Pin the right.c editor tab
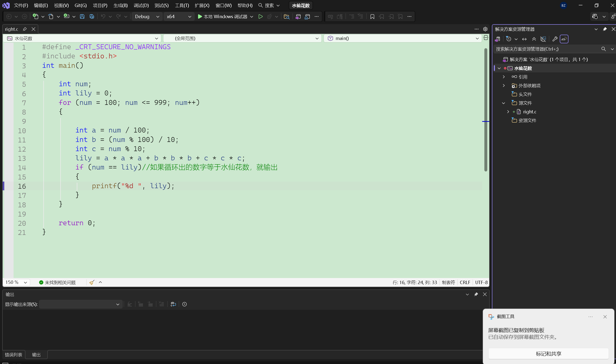This screenshot has width=616, height=364. pos(24,29)
